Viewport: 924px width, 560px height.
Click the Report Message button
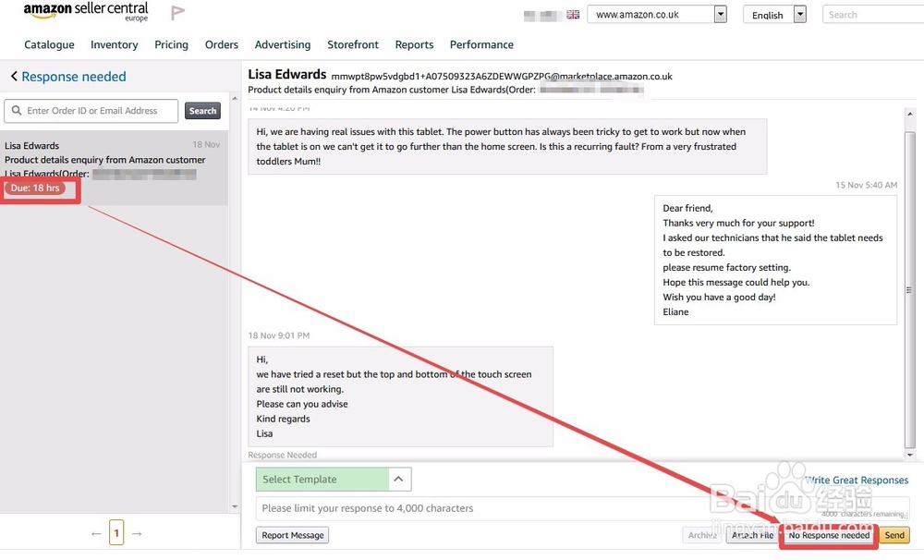[x=292, y=535]
